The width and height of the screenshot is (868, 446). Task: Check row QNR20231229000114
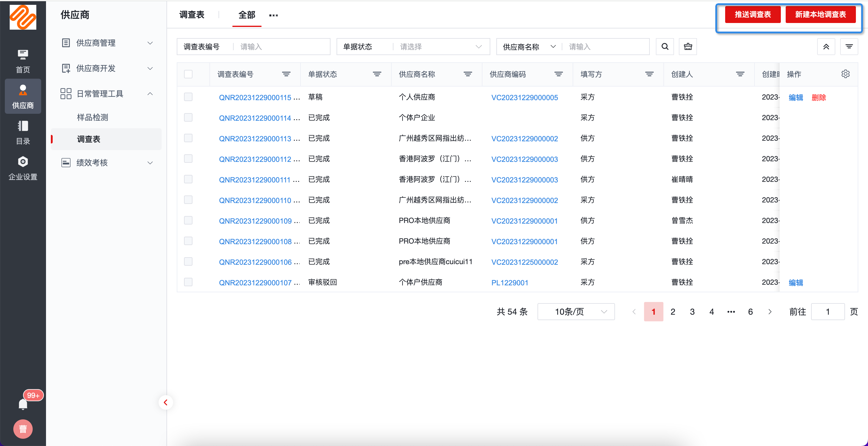(188, 118)
